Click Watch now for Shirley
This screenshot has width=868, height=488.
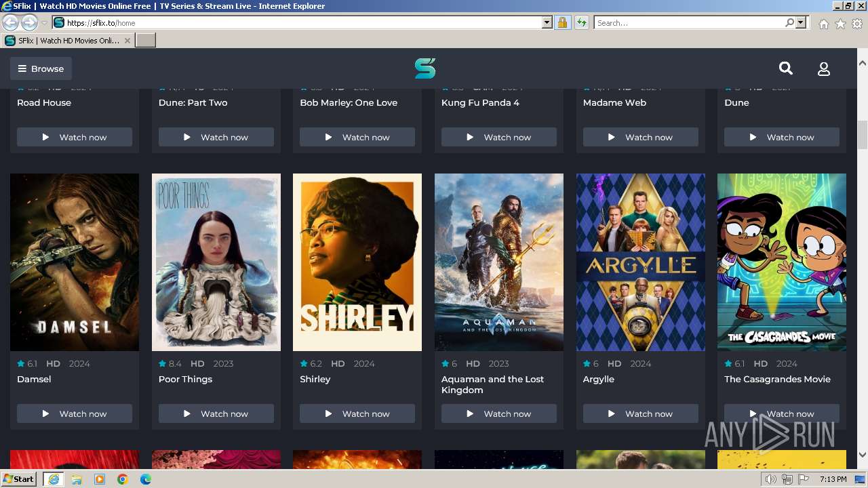click(357, 413)
